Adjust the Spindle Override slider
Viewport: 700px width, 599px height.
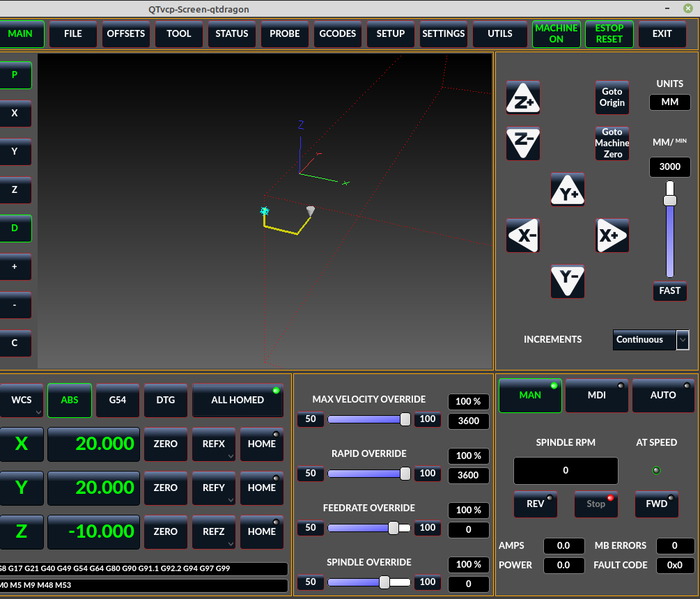pyautogui.click(x=369, y=582)
